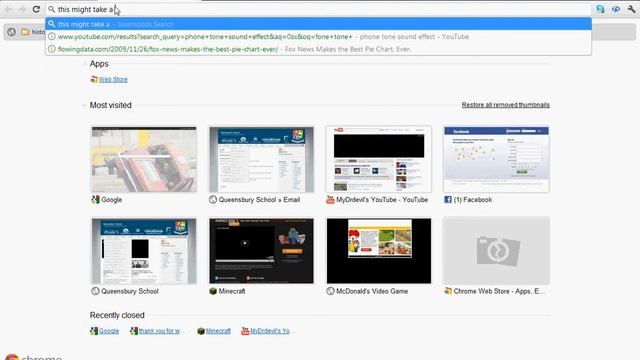Select the 'this might take a' search suggestion
The height and width of the screenshot is (360, 640).
click(318, 24)
